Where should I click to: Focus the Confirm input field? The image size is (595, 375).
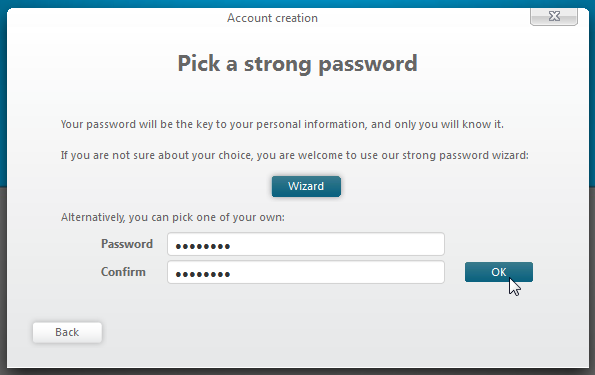pyautogui.click(x=306, y=272)
